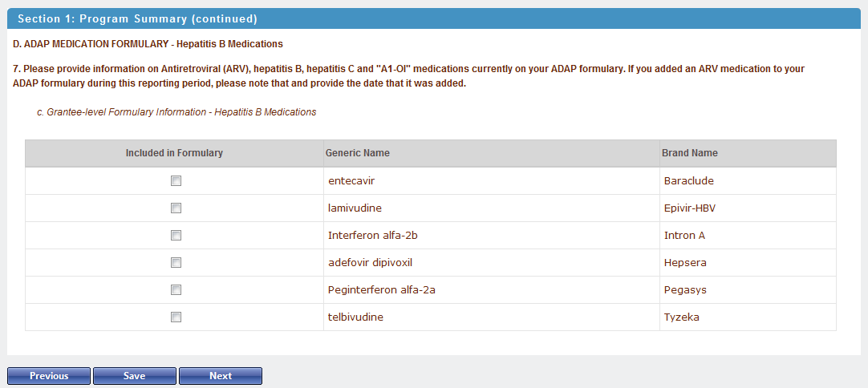
Task: Click the Previous button
Action: (x=49, y=376)
